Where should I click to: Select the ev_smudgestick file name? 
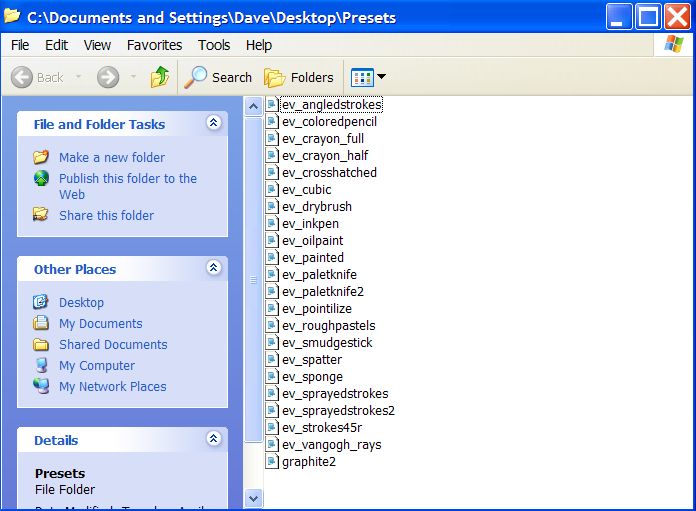tap(327, 342)
